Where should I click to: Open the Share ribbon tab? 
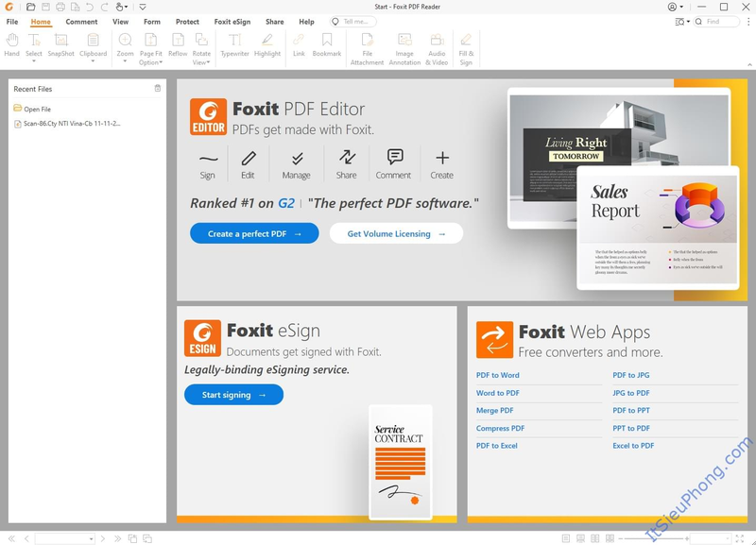pos(275,22)
